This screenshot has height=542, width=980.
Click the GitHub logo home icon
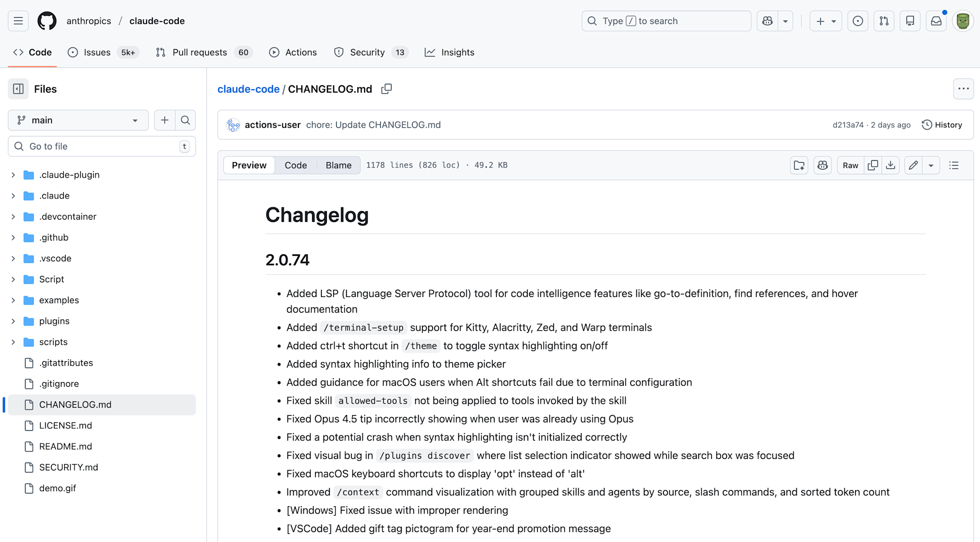(x=47, y=21)
